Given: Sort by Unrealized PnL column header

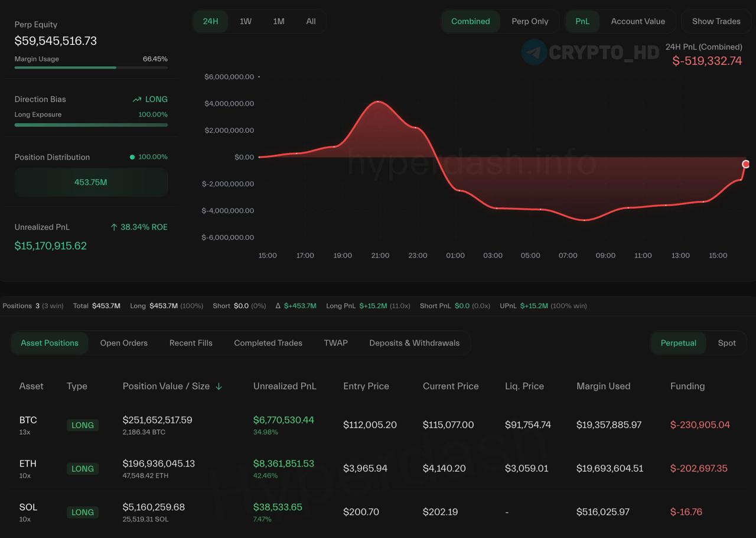Looking at the screenshot, I should coord(285,386).
